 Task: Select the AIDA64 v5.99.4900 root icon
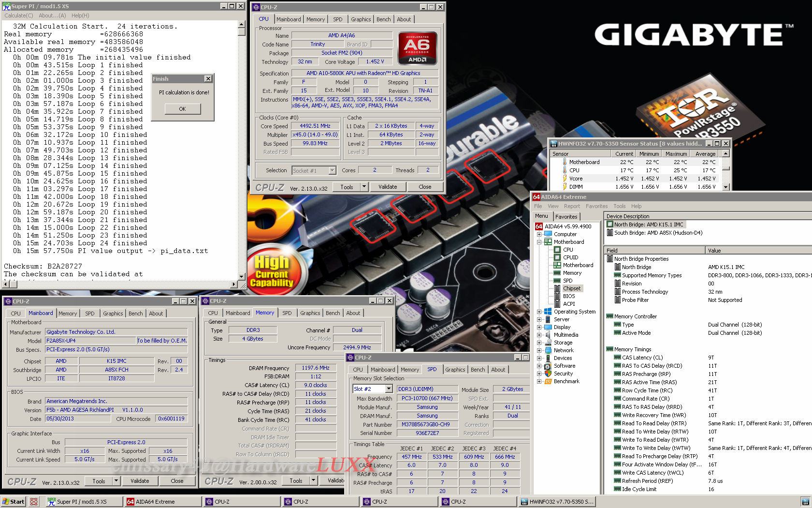pyautogui.click(x=539, y=226)
